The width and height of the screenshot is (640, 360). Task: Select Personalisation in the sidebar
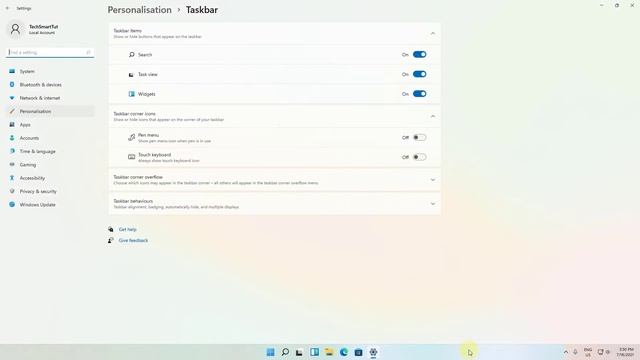pos(50,111)
